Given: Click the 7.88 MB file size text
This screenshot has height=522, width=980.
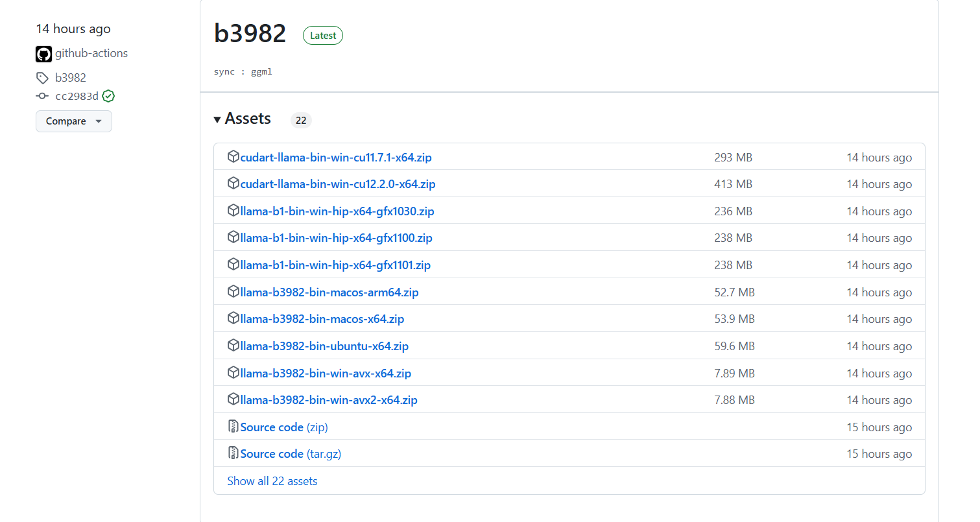Looking at the screenshot, I should (735, 400).
